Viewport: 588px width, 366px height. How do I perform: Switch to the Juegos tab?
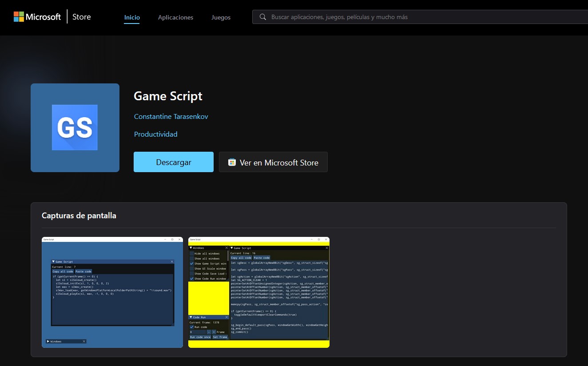221,17
